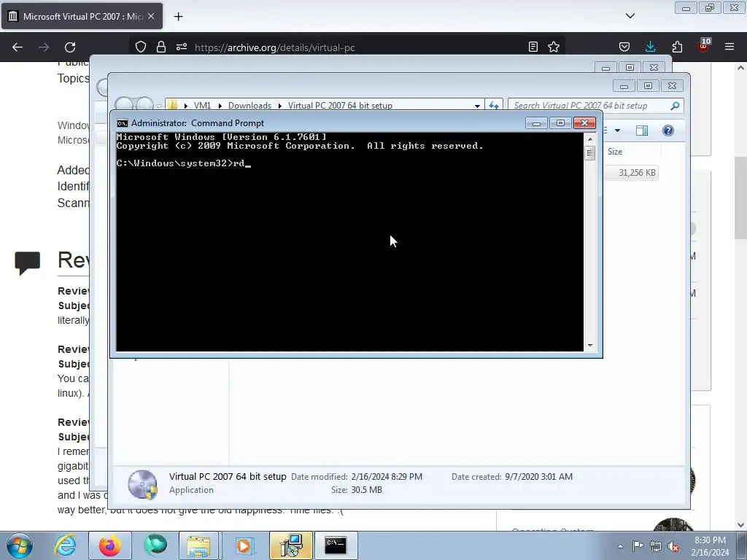747x560 pixels.
Task: List all tabs dropdown arrow
Action: point(630,16)
